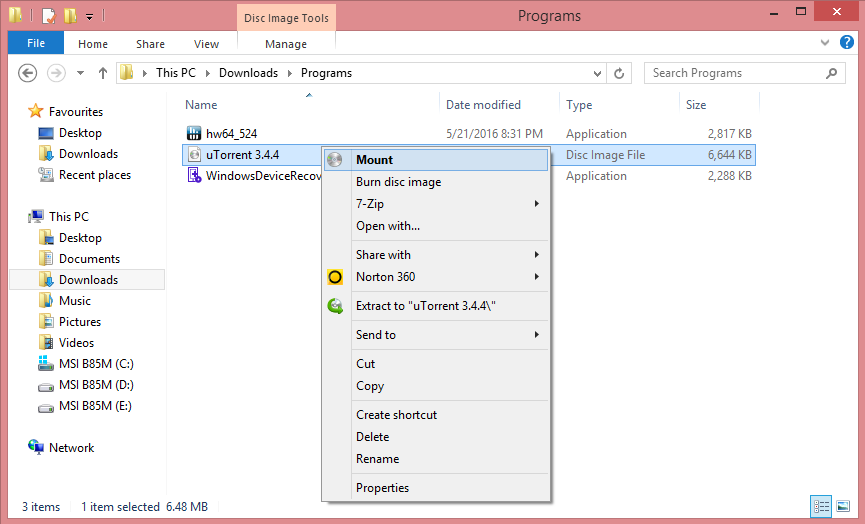Select MSI B85M (D:) drive
865x524 pixels.
tap(96, 384)
